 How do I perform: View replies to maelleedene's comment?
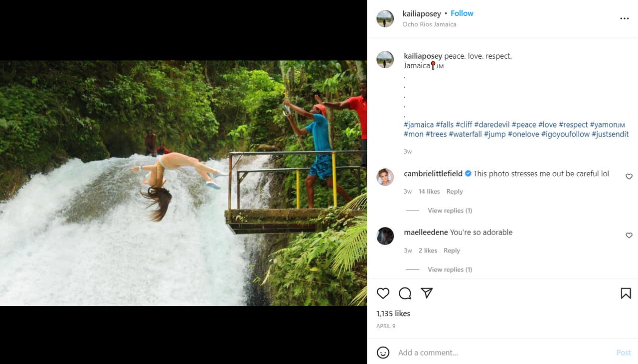coord(450,269)
